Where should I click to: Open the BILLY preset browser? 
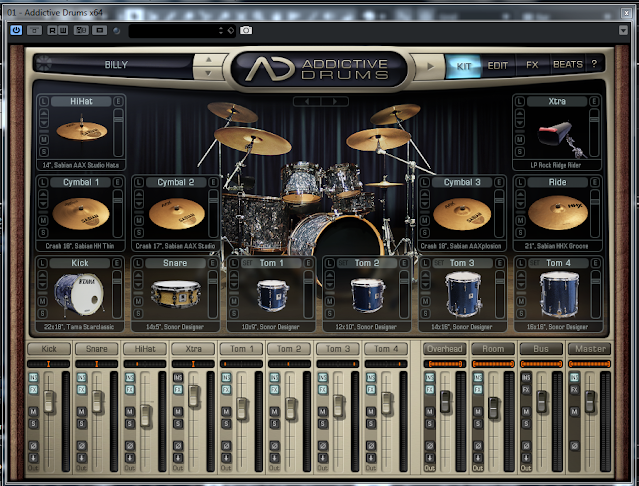(116, 65)
